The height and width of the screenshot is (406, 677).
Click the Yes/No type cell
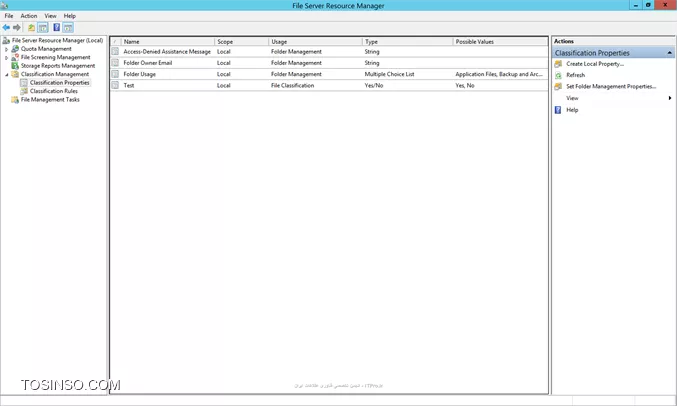(x=374, y=86)
